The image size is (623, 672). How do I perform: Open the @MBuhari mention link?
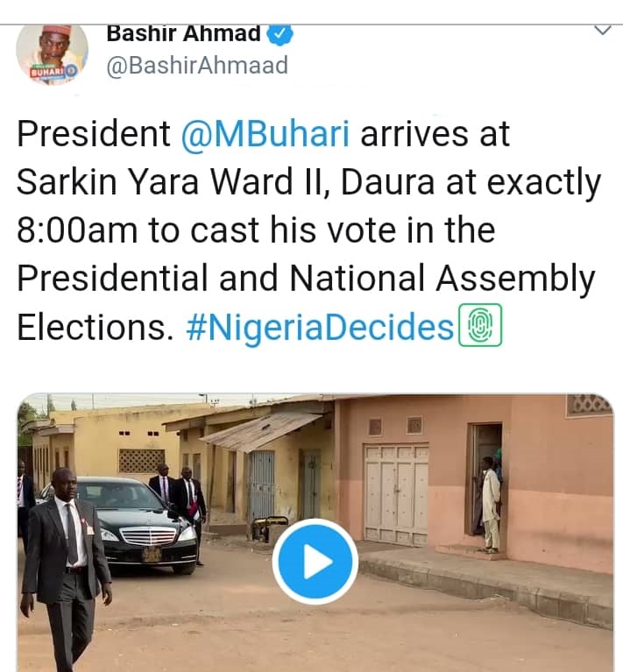tap(265, 134)
